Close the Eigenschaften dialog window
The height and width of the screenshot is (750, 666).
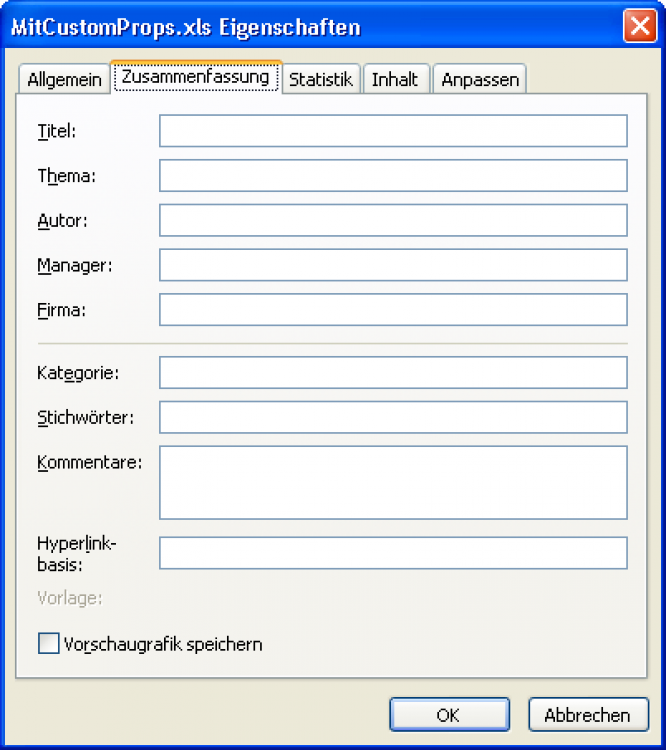click(639, 27)
